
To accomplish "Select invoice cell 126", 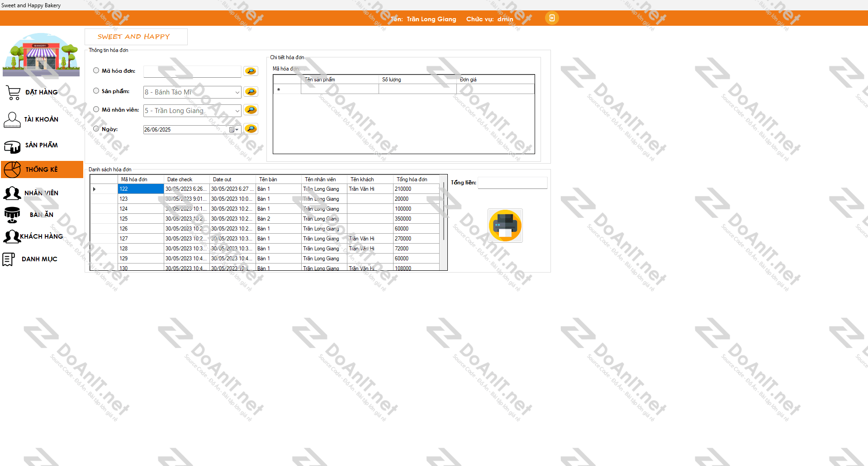I will pos(141,229).
